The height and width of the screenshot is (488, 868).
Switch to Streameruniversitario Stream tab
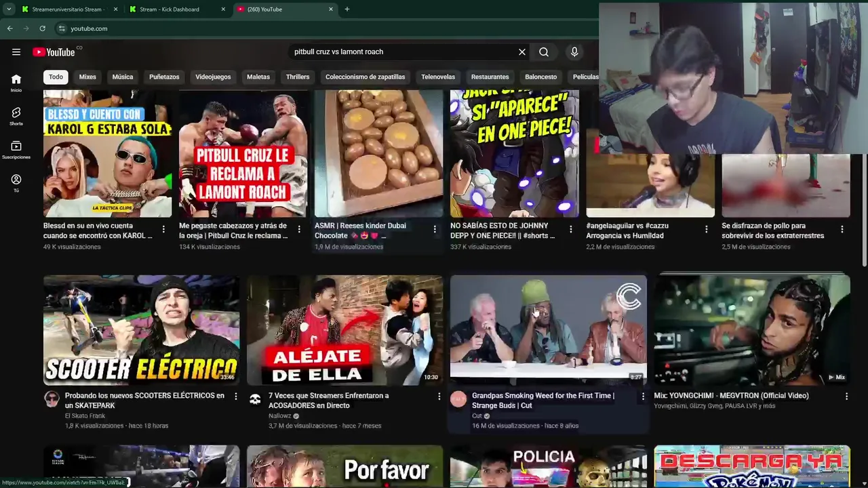[x=68, y=9]
